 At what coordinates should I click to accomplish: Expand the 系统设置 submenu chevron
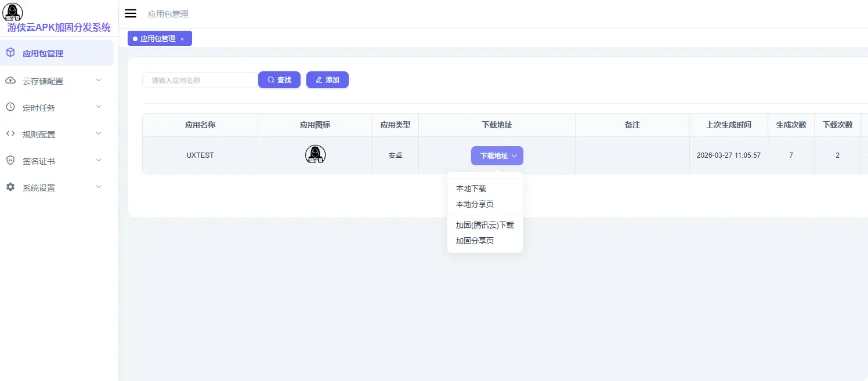click(99, 187)
